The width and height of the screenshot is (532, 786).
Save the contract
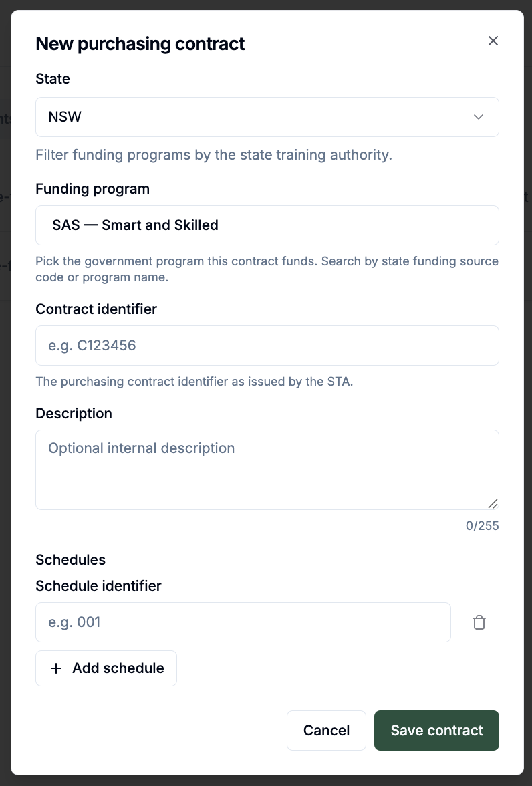coord(436,731)
